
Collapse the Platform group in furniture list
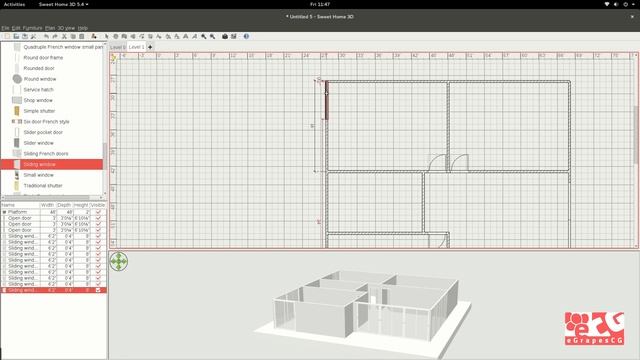click(x=4, y=212)
